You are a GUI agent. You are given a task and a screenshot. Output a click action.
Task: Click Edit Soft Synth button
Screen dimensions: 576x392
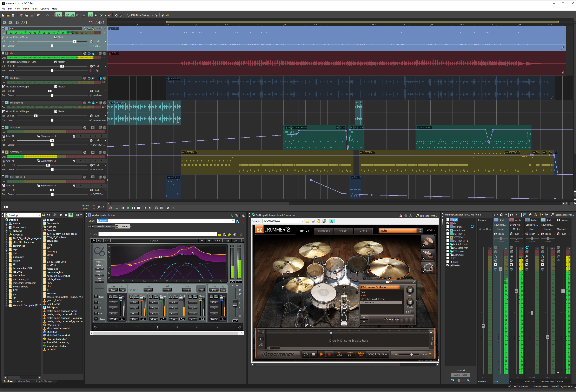click(x=426, y=215)
